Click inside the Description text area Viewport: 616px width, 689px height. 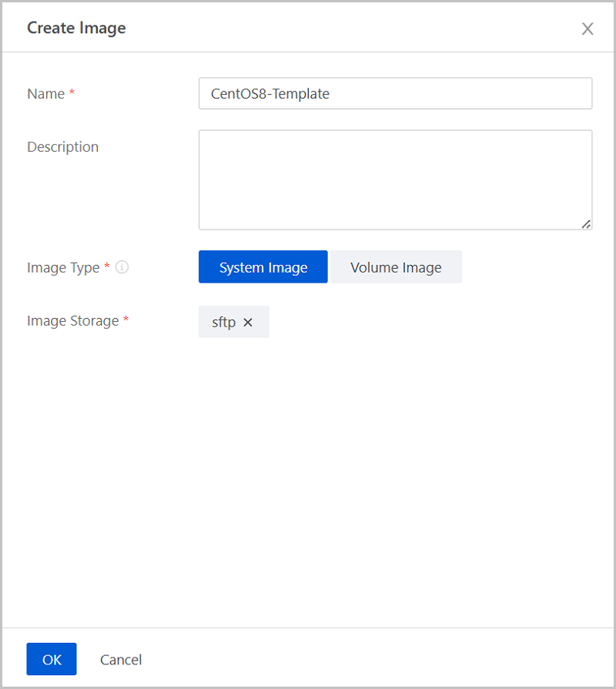pyautogui.click(x=395, y=179)
